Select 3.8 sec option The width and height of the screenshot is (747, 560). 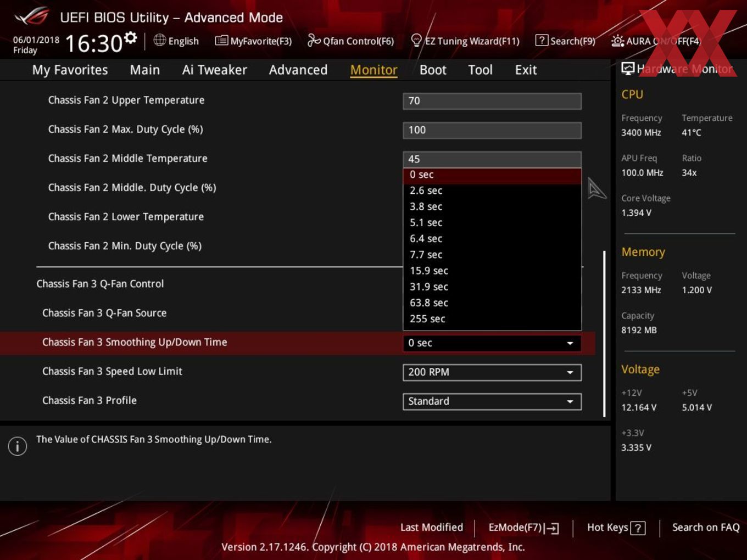click(x=492, y=206)
